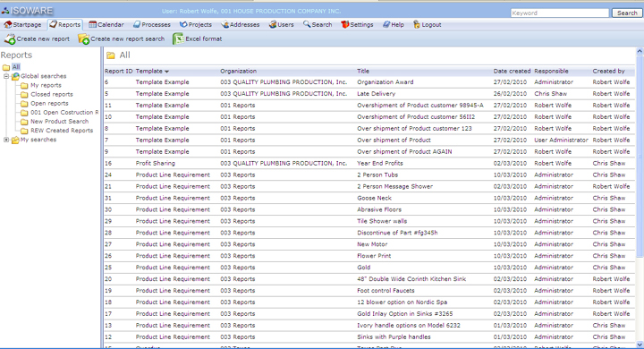The image size is (644, 349).
Task: Collapse the Global searches tree node
Action: click(6, 76)
